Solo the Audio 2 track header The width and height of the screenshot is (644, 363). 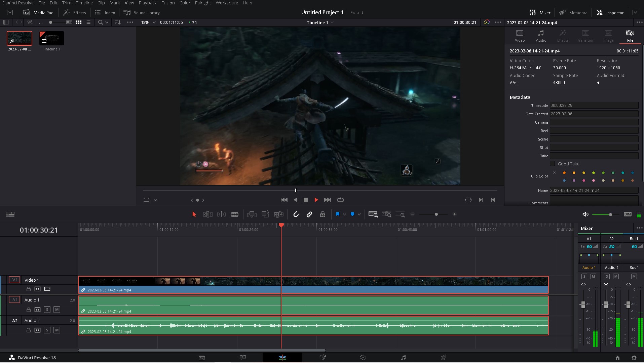click(x=47, y=330)
